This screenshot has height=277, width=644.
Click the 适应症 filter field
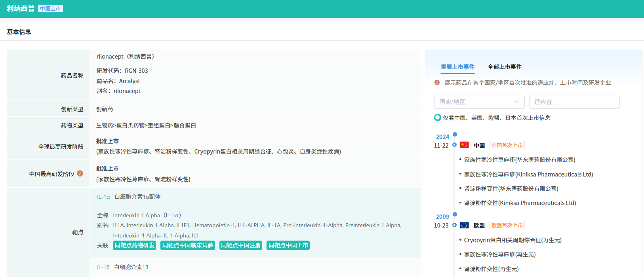click(x=574, y=102)
